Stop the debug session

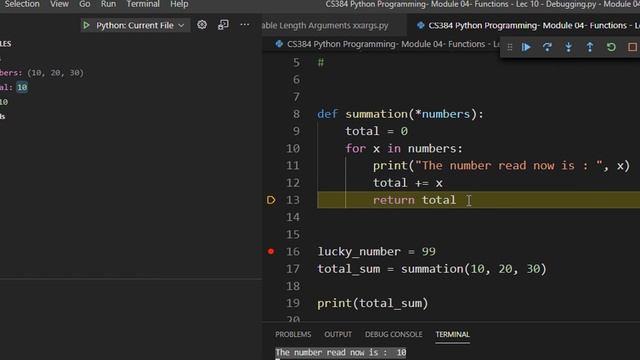point(632,47)
